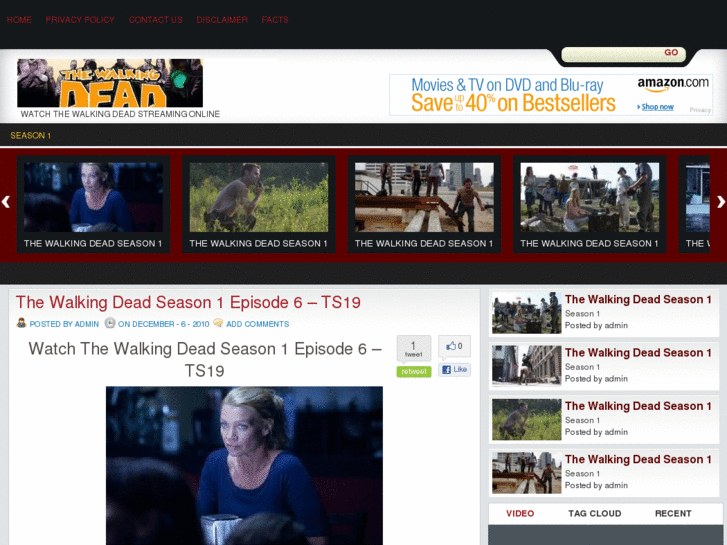Click the tweet count box
The width and height of the screenshot is (727, 545).
[x=414, y=348]
